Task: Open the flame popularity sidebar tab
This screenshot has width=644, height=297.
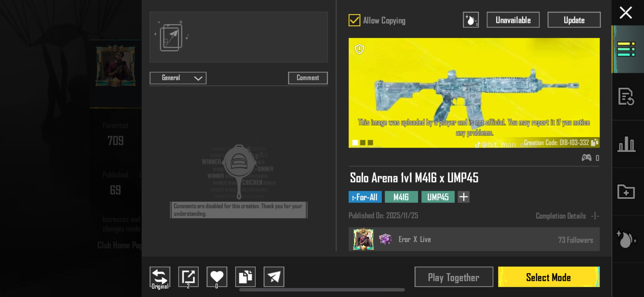Action: [x=626, y=239]
